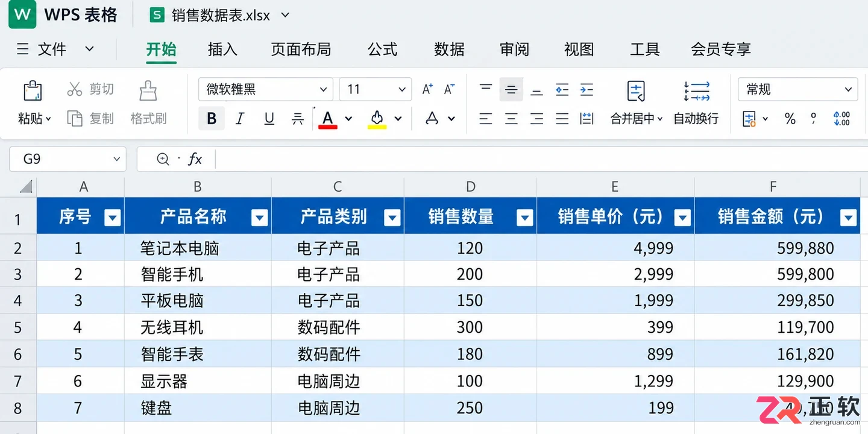The width and height of the screenshot is (868, 434).
Task: Click the magnifier icon in the formula bar
Action: (163, 159)
